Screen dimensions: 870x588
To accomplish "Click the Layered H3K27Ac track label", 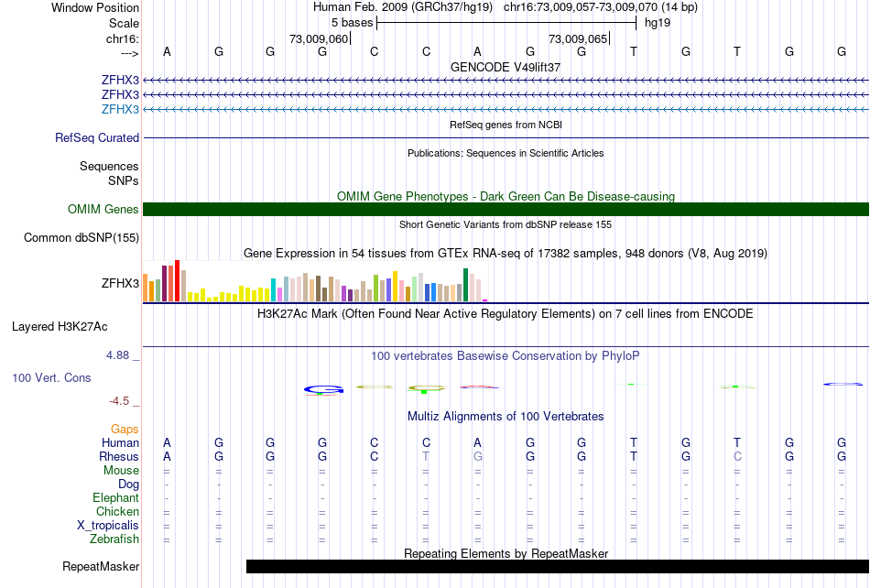I will (x=60, y=326).
